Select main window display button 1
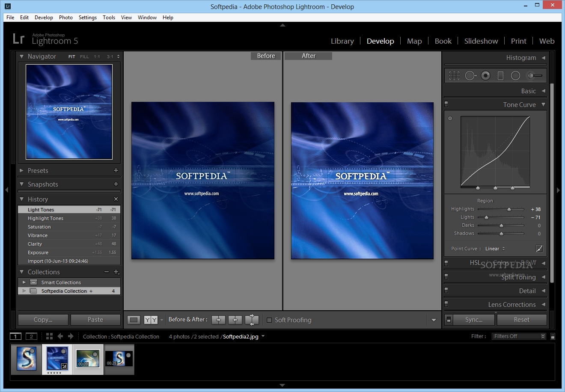 pos(15,336)
